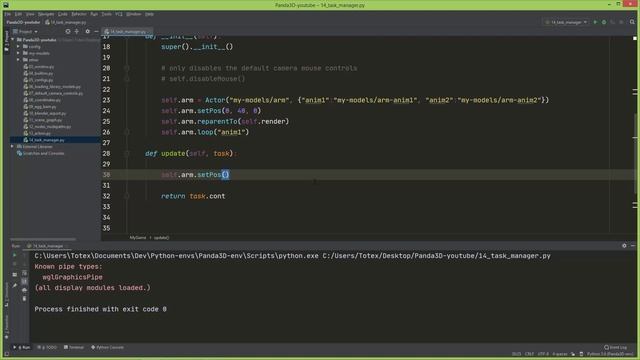Toggle pin tab in Run panel

click(x=15, y=285)
